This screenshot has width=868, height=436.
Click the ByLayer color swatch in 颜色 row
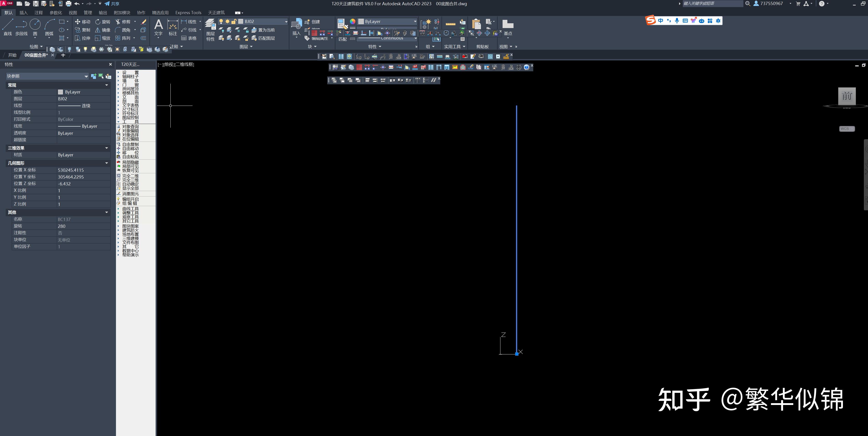(60, 92)
